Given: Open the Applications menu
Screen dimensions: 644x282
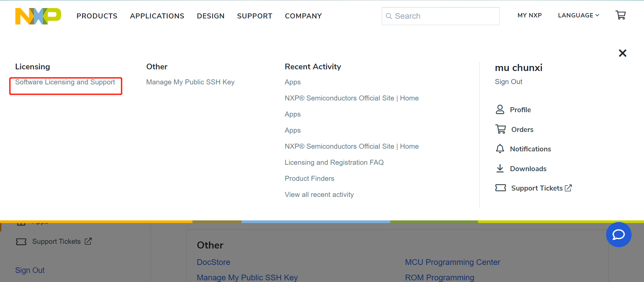Looking at the screenshot, I should (x=157, y=16).
